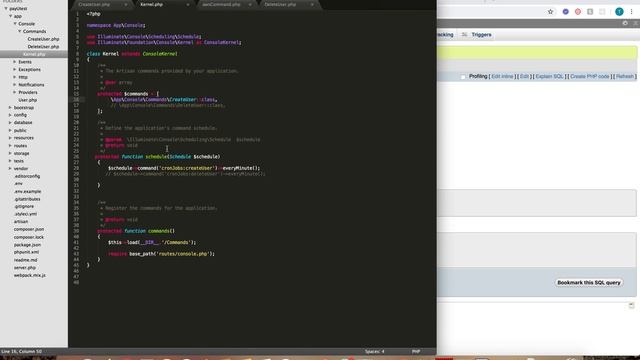Click Spaces: 4 indentation setting in status bar
The image size is (640, 360).
click(374, 351)
